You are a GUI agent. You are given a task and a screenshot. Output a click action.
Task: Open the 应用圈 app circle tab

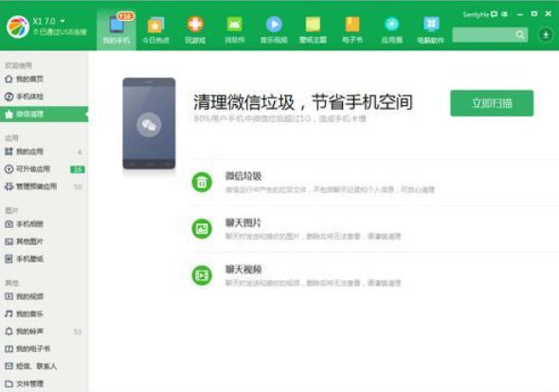point(391,29)
